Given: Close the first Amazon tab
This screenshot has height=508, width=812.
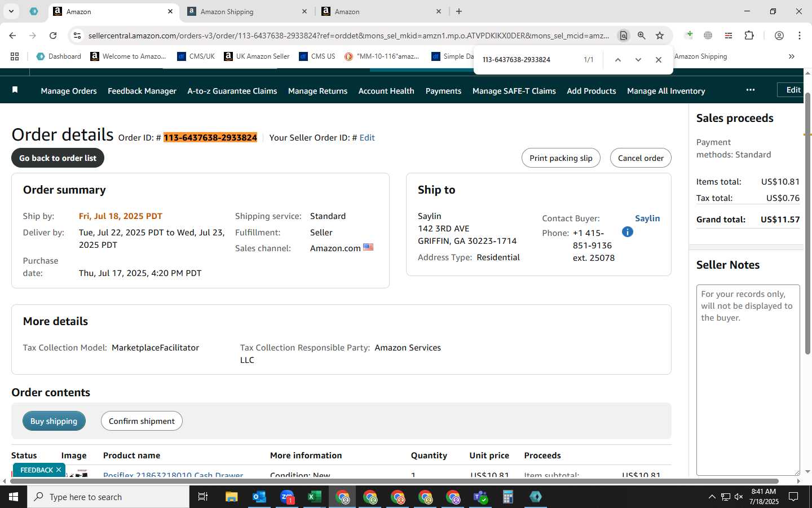Looking at the screenshot, I should click(170, 11).
